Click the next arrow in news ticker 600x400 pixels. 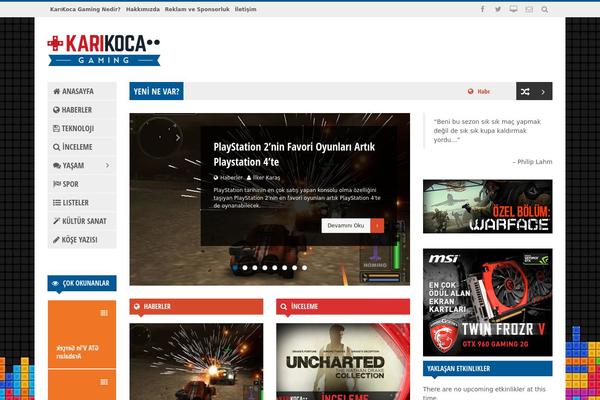pos(543,92)
